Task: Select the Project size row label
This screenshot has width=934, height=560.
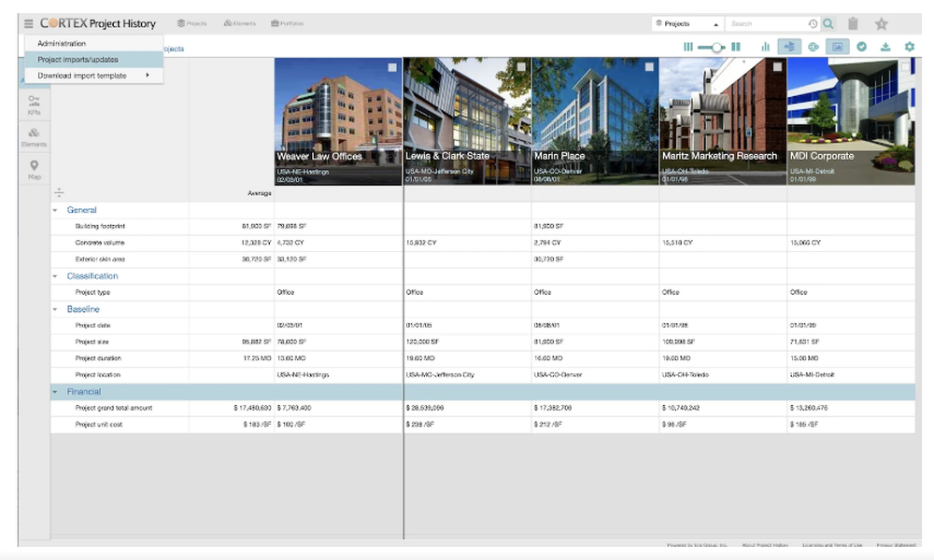Action: click(92, 343)
